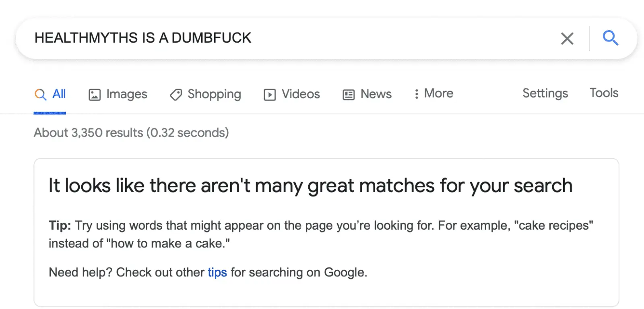Click the picture icon beside Images
This screenshot has height=309, width=644.
[x=95, y=95]
